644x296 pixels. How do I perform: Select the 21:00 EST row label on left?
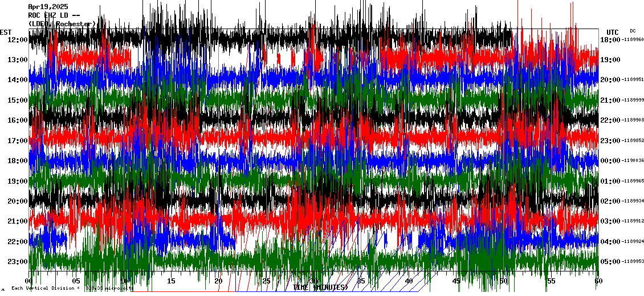coord(17,221)
